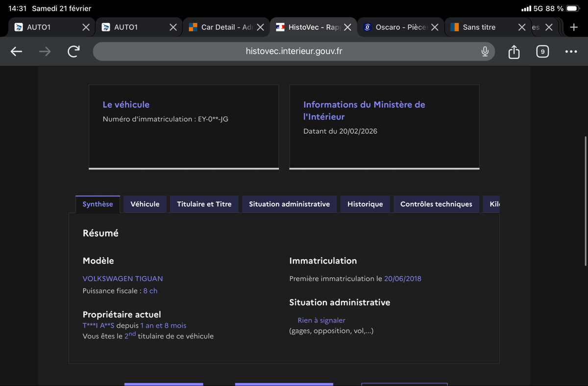Screen dimensions: 588x386
Task: Tap the histovec.interieur.gouv.fr address field
Action: 294,51
